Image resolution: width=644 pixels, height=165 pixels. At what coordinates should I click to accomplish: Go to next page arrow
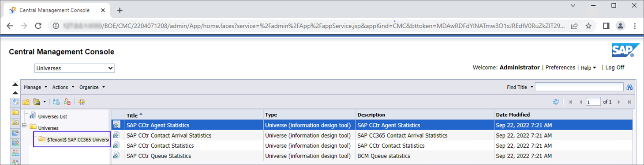(x=619, y=102)
